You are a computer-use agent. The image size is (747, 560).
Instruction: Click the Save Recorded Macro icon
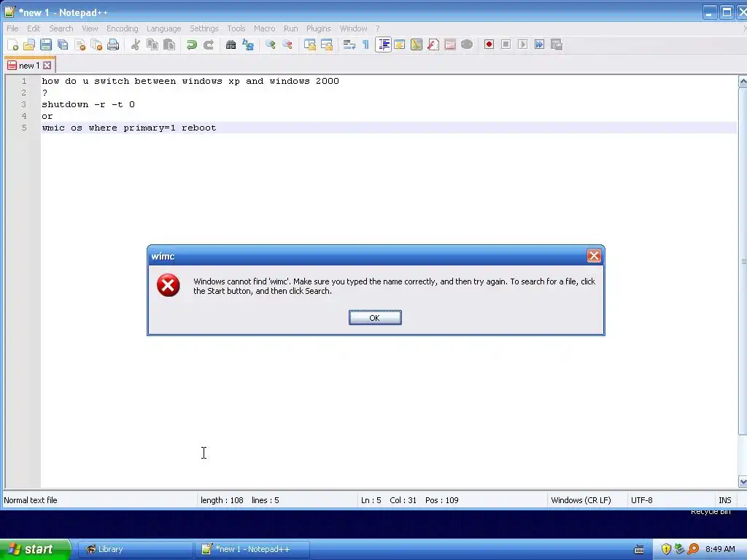(557, 44)
